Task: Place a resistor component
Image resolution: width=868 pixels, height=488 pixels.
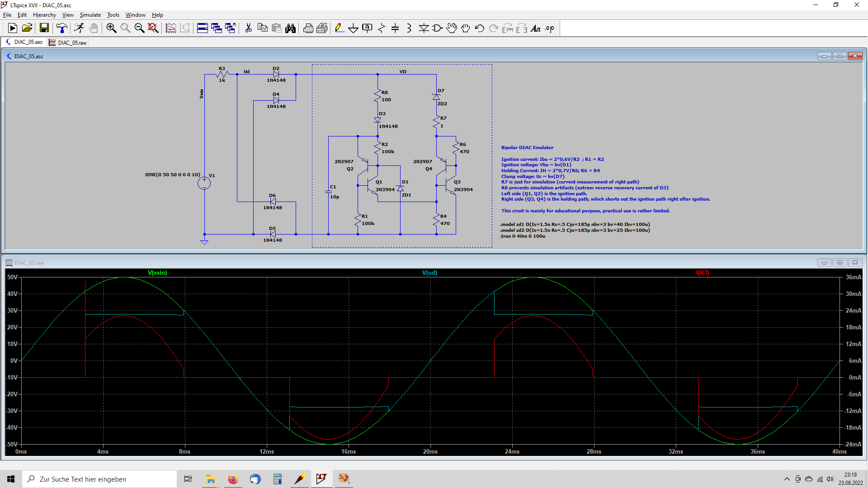Action: coord(382,28)
